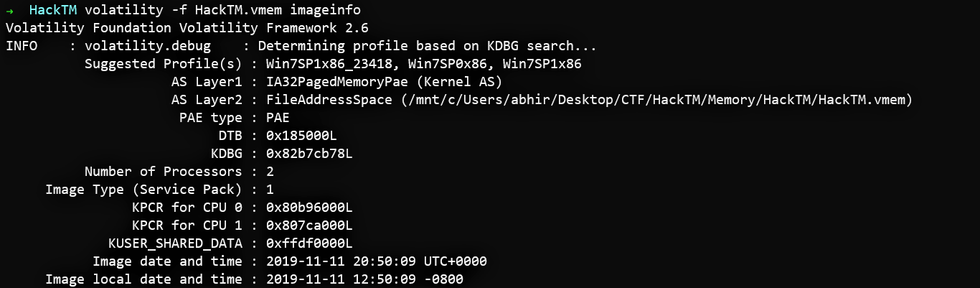Click the KDBG address 0x82b7cb78L
Screen dimensions: 980x288
309,154
